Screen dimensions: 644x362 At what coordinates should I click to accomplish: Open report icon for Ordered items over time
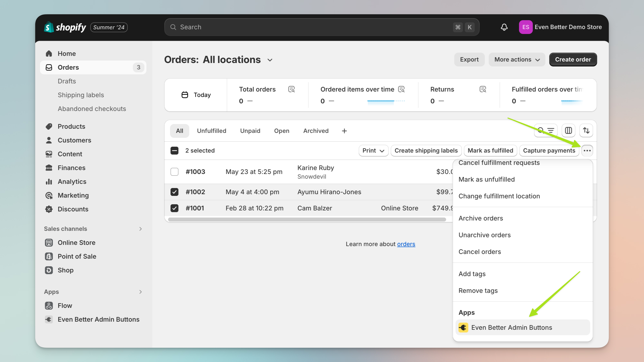401,89
